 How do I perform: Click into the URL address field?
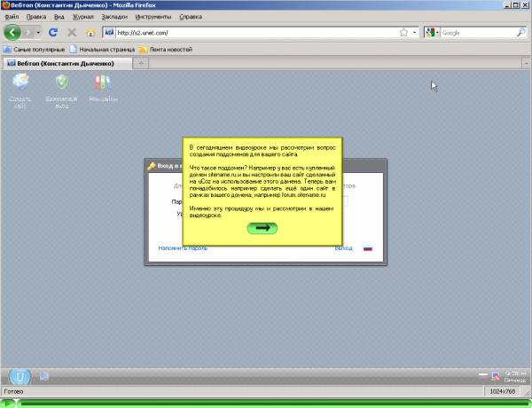(x=248, y=33)
